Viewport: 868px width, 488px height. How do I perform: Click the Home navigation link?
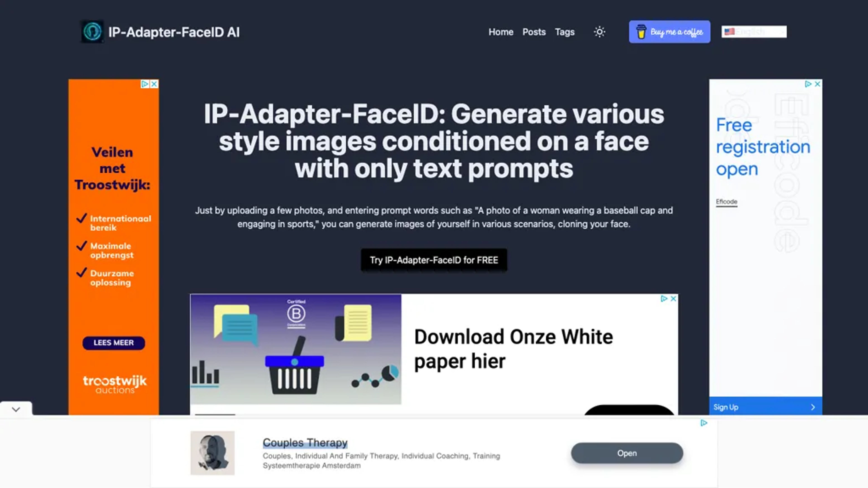point(500,32)
